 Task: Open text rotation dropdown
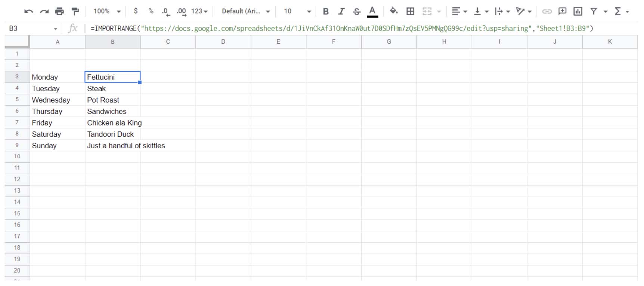524,11
